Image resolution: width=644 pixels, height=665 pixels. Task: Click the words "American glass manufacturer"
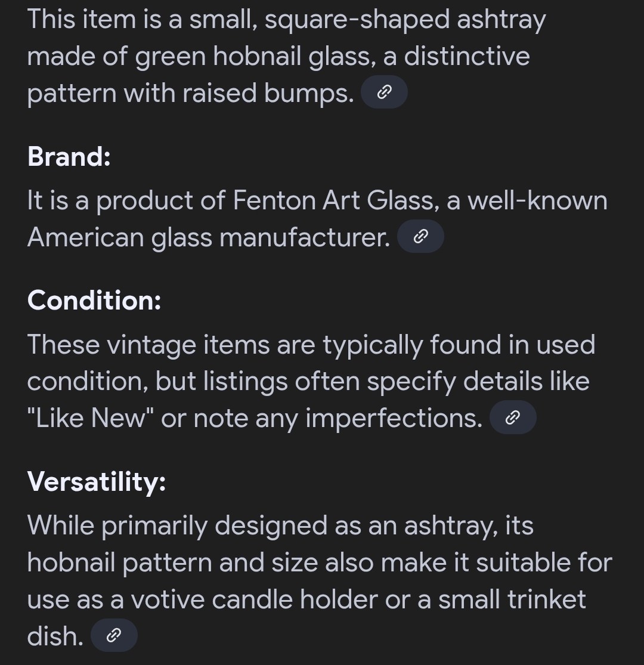209,237
